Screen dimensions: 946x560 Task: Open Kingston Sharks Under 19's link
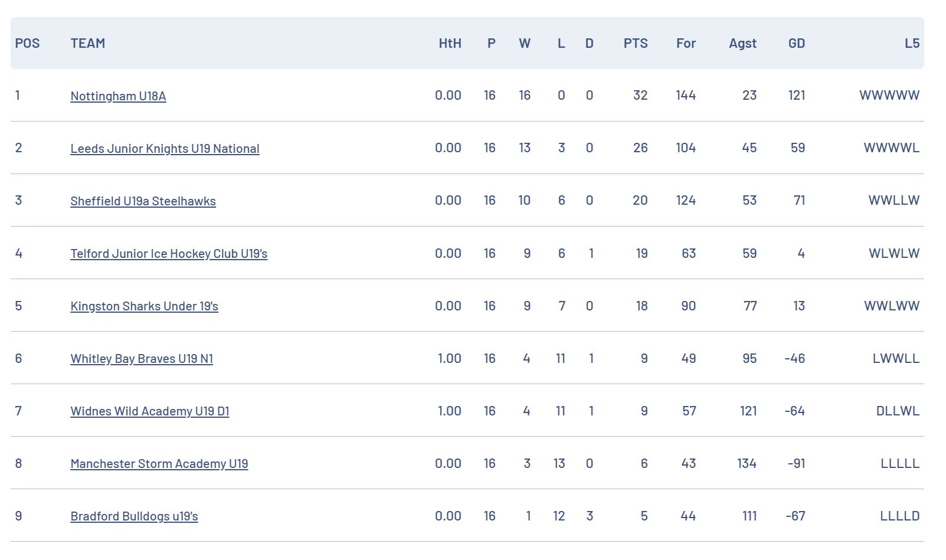(x=144, y=306)
